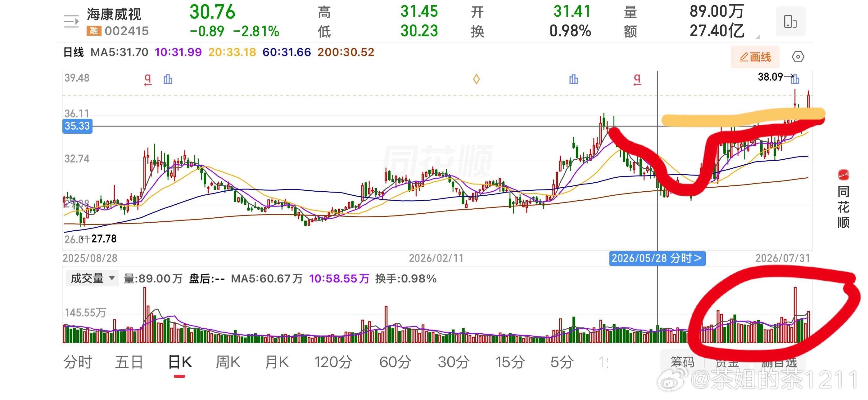Click the current price 30.76
This screenshot has width=868, height=400.
coord(212,12)
